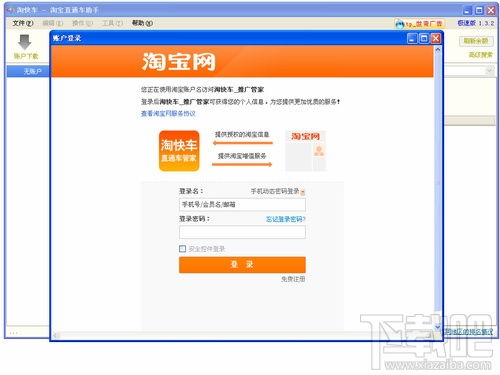Enable the 安全控件登录 checkbox
This screenshot has height=375, width=500.
182,249
